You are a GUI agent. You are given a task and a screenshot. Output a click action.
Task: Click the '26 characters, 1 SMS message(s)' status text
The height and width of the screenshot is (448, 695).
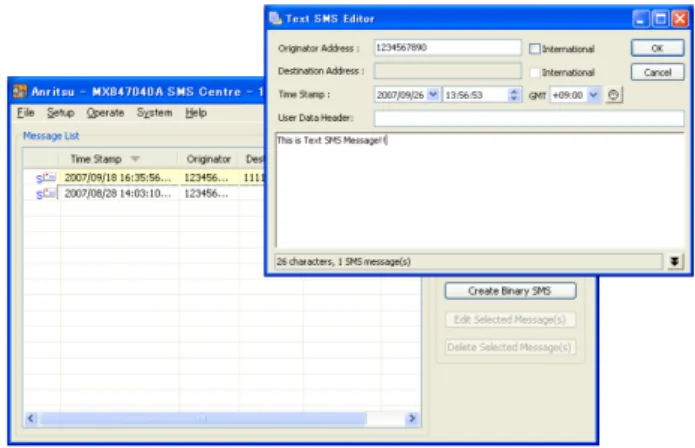click(344, 261)
